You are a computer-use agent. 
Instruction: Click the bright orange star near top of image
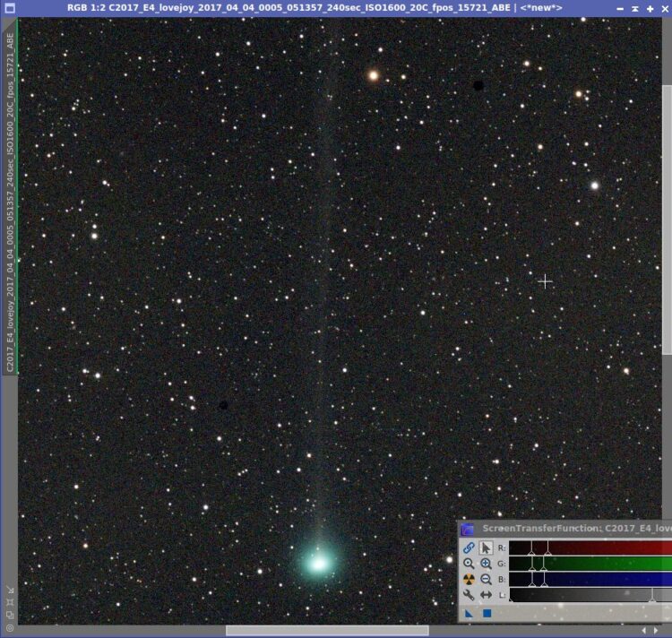coord(374,76)
